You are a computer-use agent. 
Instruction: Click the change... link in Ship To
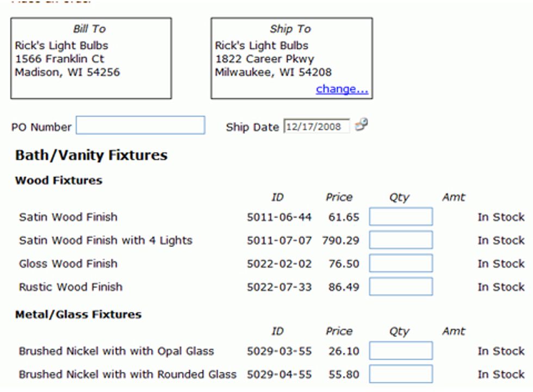342,89
